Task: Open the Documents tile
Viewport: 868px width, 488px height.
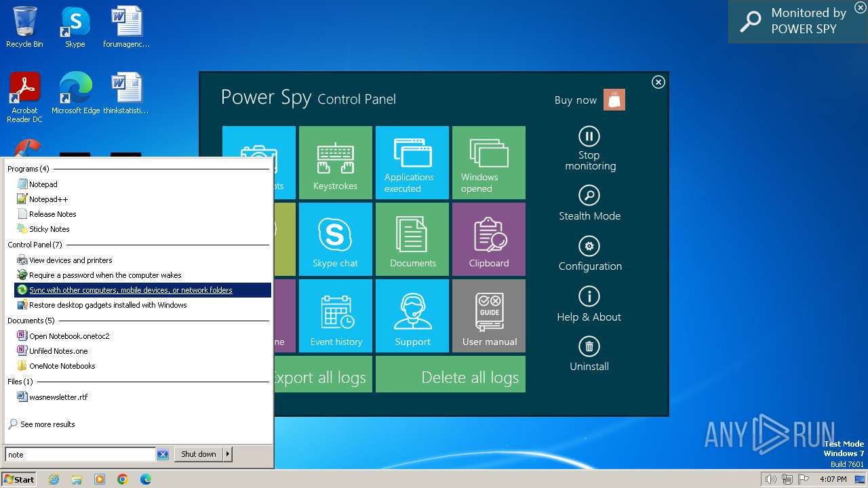Action: [412, 239]
